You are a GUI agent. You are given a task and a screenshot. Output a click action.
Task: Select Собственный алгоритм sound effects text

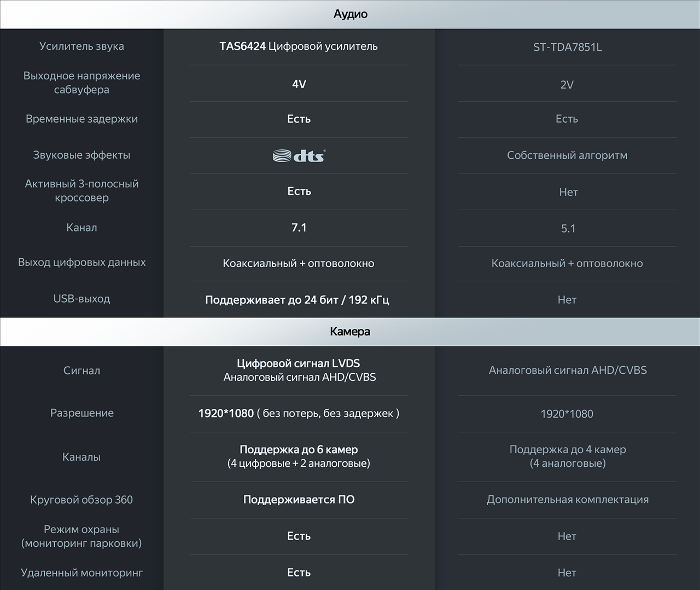pyautogui.click(x=567, y=155)
